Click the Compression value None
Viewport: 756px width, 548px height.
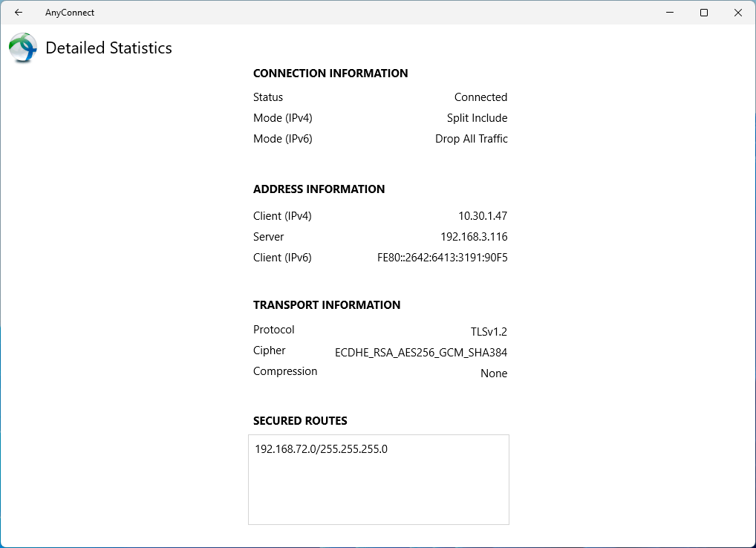(494, 374)
